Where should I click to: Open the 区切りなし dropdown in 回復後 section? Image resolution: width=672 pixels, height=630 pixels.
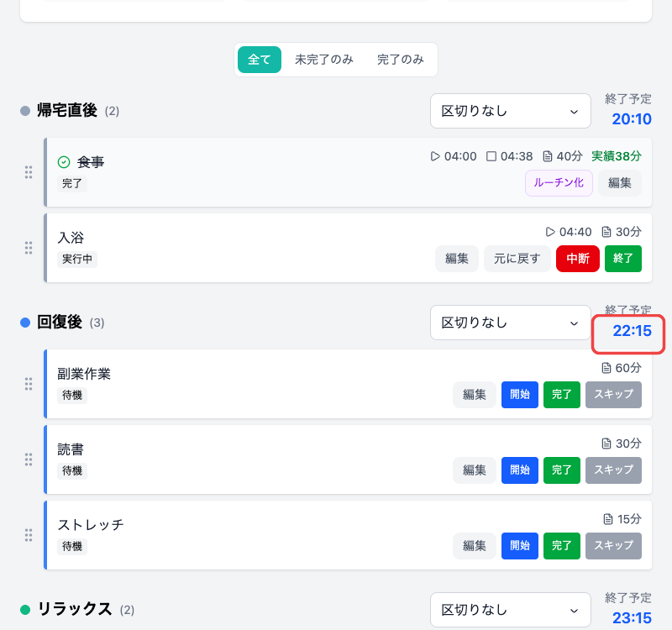[510, 323]
